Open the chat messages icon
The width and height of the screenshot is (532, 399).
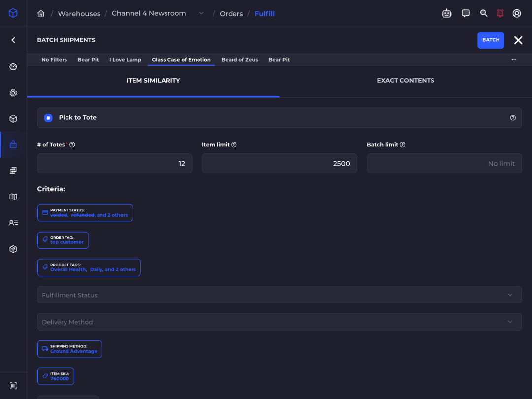(465, 13)
